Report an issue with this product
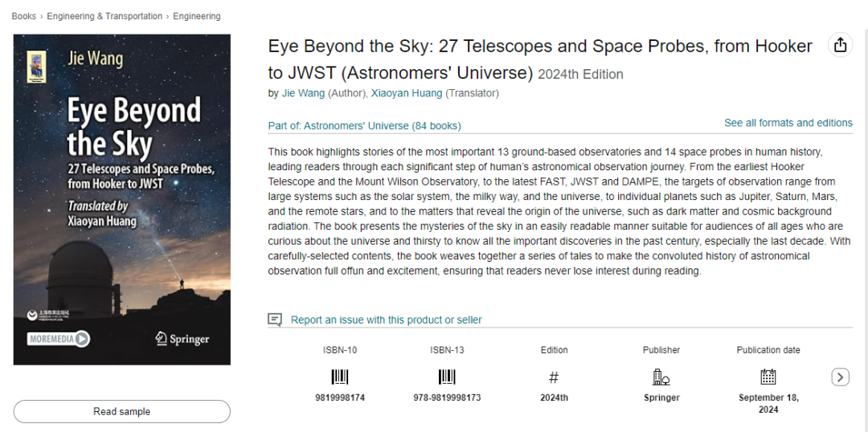 coord(387,320)
